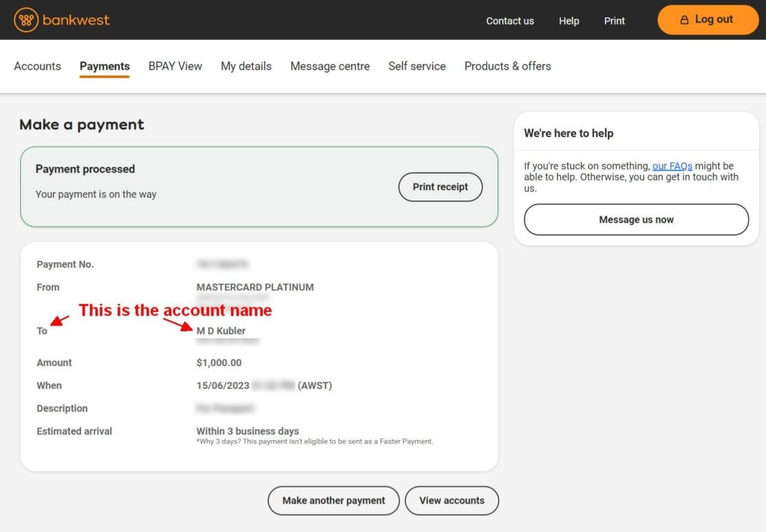Viewport: 766px width, 532px height.
Task: Click the Faster Payment footnote text
Action: pos(315,441)
